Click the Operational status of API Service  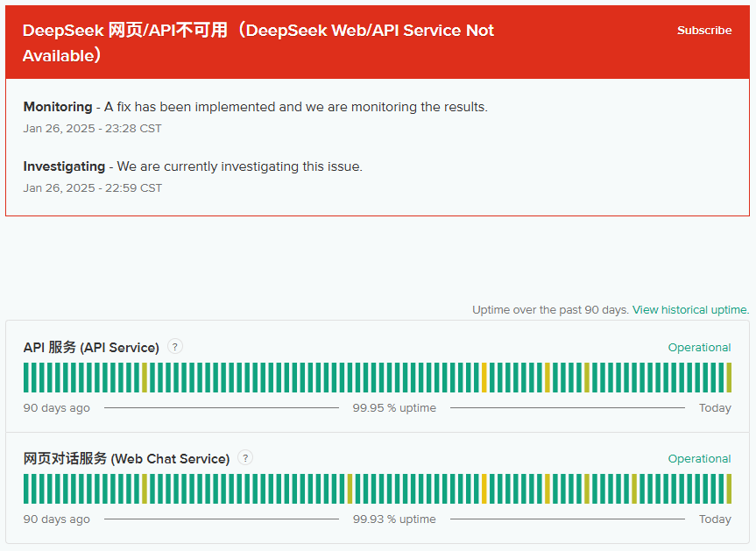pyautogui.click(x=699, y=348)
